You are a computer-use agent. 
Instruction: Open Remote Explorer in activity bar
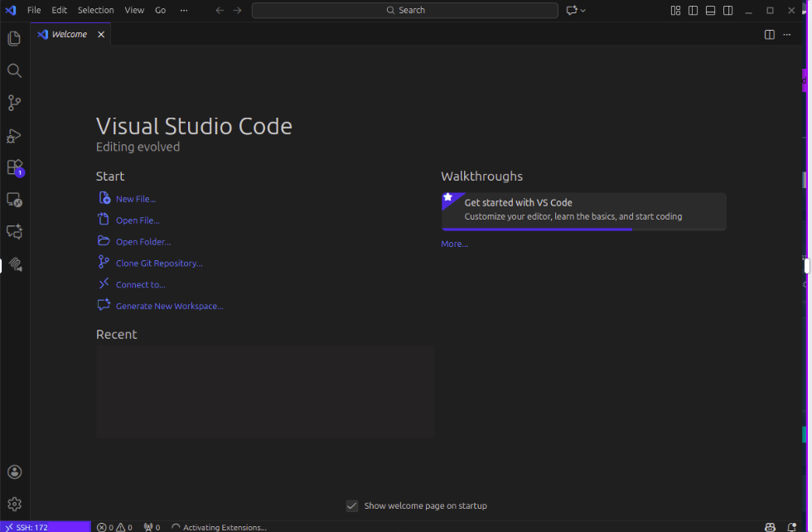14,200
